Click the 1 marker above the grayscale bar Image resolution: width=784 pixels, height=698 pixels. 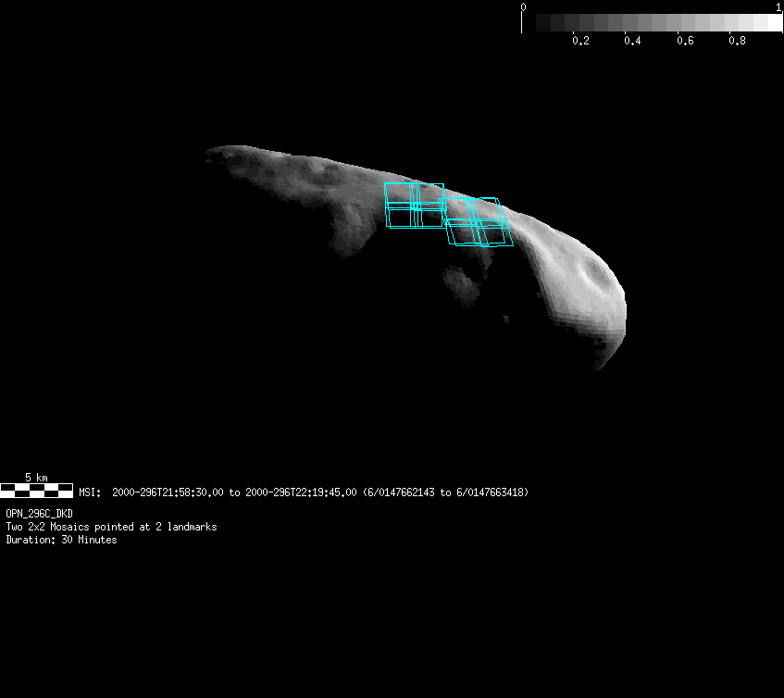click(x=778, y=7)
